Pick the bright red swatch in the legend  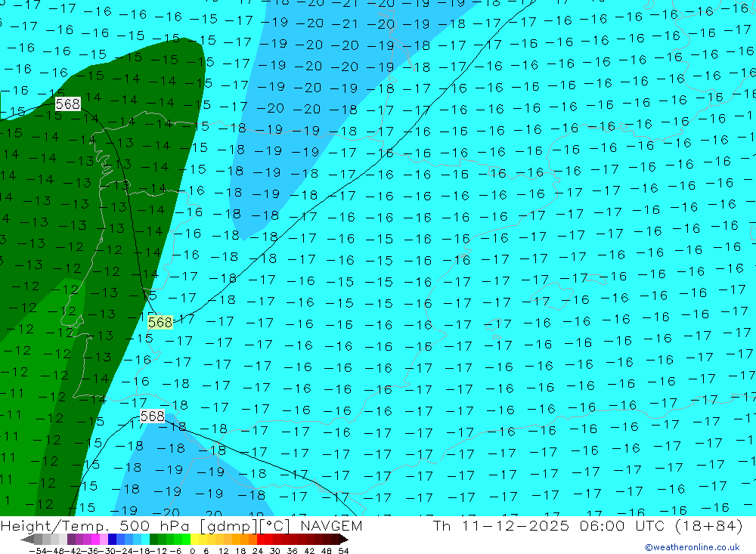[263, 540]
